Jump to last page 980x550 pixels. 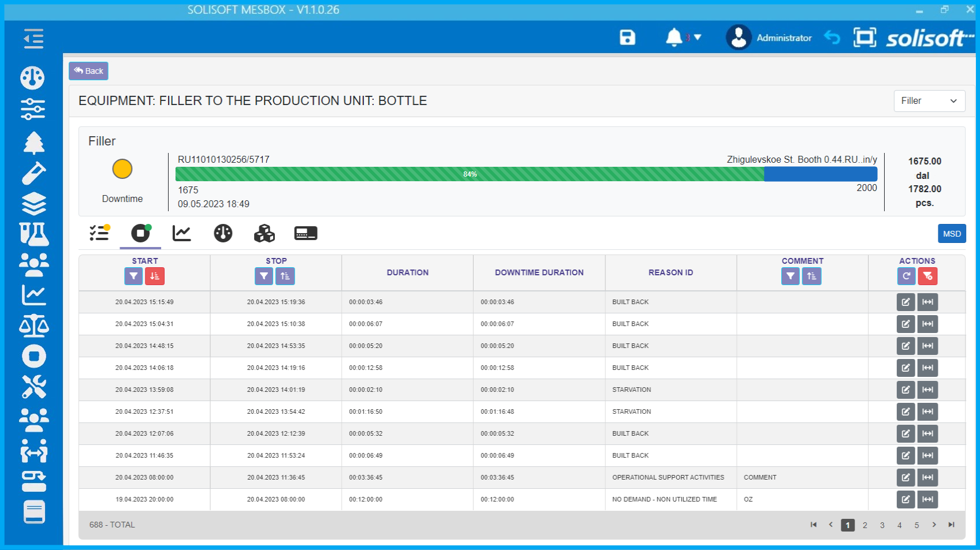[x=951, y=525]
